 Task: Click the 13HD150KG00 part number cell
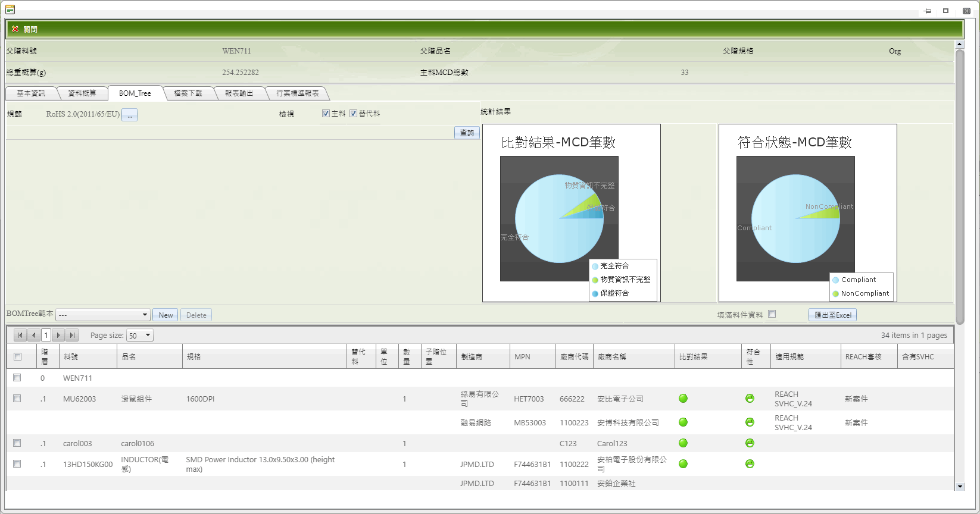pyautogui.click(x=88, y=465)
